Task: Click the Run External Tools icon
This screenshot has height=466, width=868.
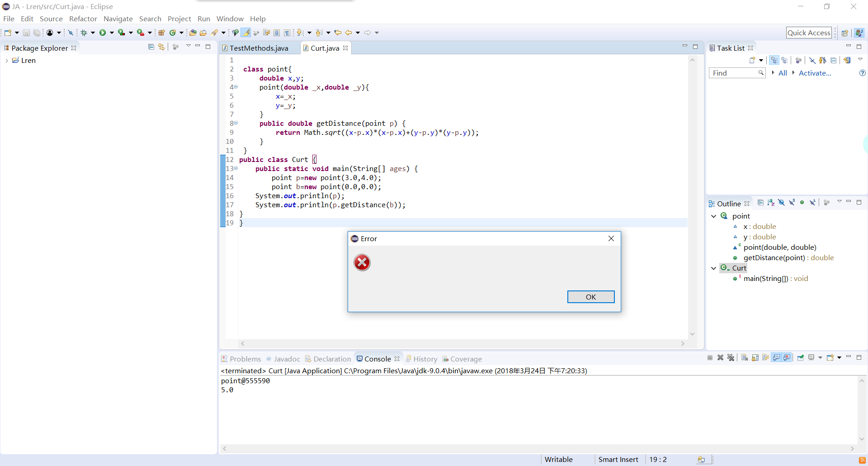Action: point(141,33)
